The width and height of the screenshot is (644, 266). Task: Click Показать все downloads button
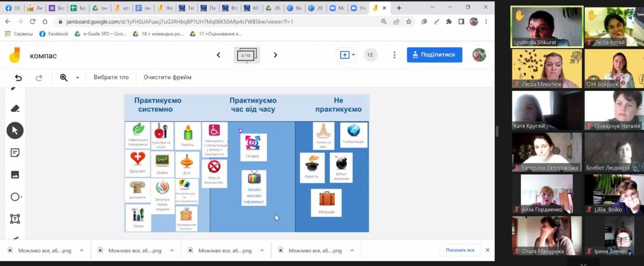(460, 250)
